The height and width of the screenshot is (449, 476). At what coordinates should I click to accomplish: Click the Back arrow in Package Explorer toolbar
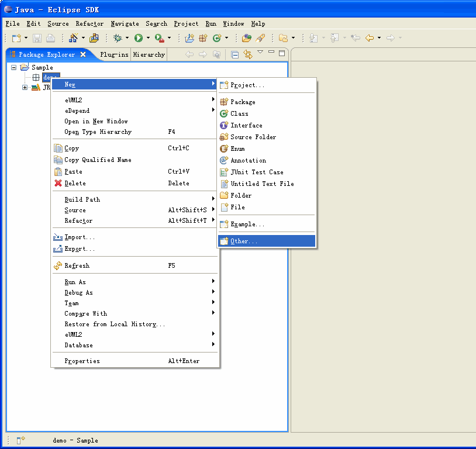(189, 54)
